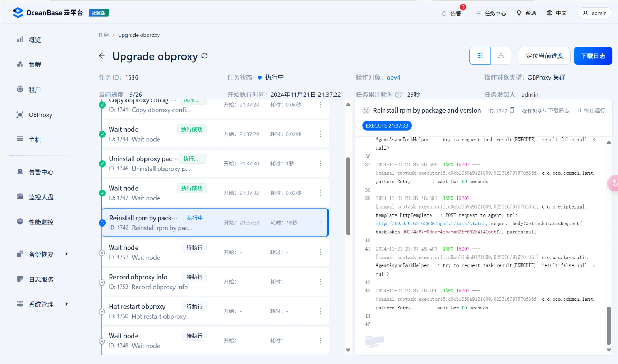Click the back arrow beside Upgrade obproxy
The width and height of the screenshot is (618, 364).
pyautogui.click(x=102, y=56)
